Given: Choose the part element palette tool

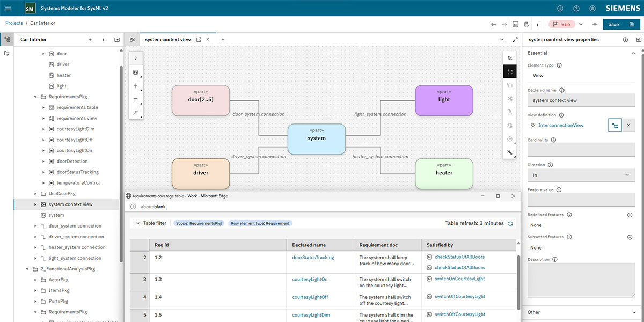Looking at the screenshot, I should (x=135, y=71).
